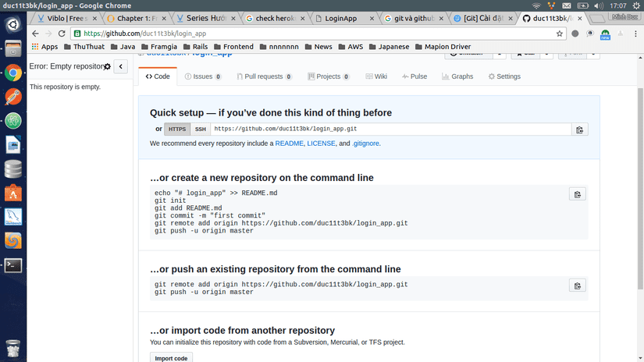Open the repository Settings tab
The image size is (644, 362).
504,76
